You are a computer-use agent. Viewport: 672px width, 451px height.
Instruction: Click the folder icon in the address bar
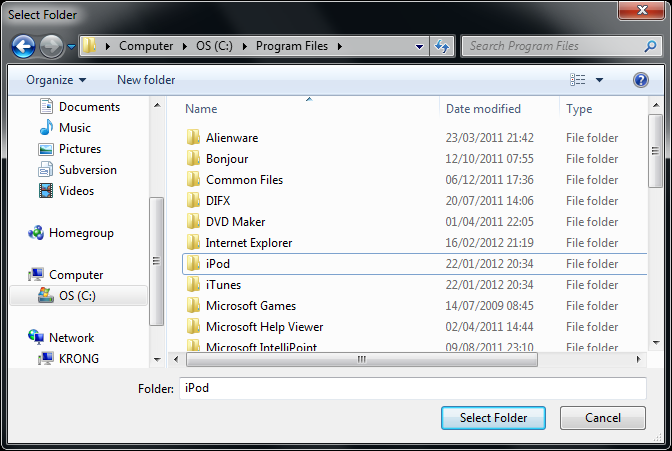pos(89,45)
